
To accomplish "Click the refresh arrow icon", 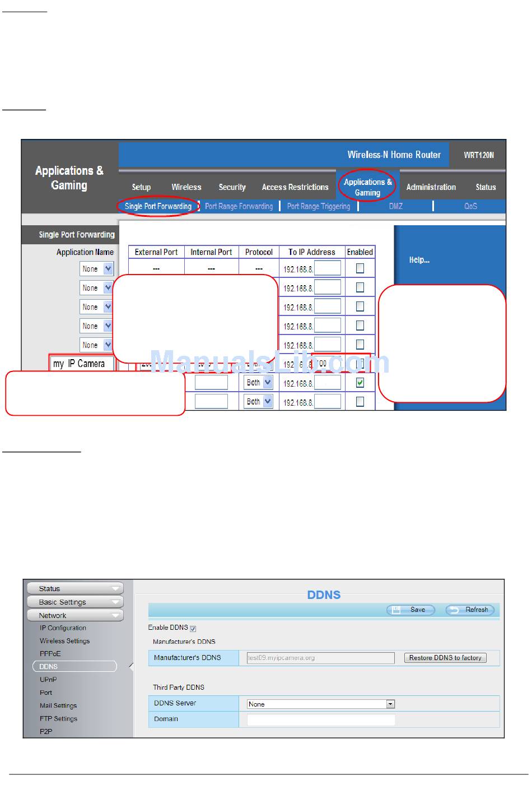I will coord(455,610).
